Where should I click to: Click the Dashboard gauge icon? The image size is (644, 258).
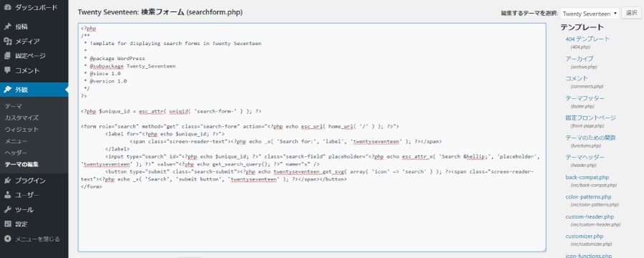[x=7, y=7]
